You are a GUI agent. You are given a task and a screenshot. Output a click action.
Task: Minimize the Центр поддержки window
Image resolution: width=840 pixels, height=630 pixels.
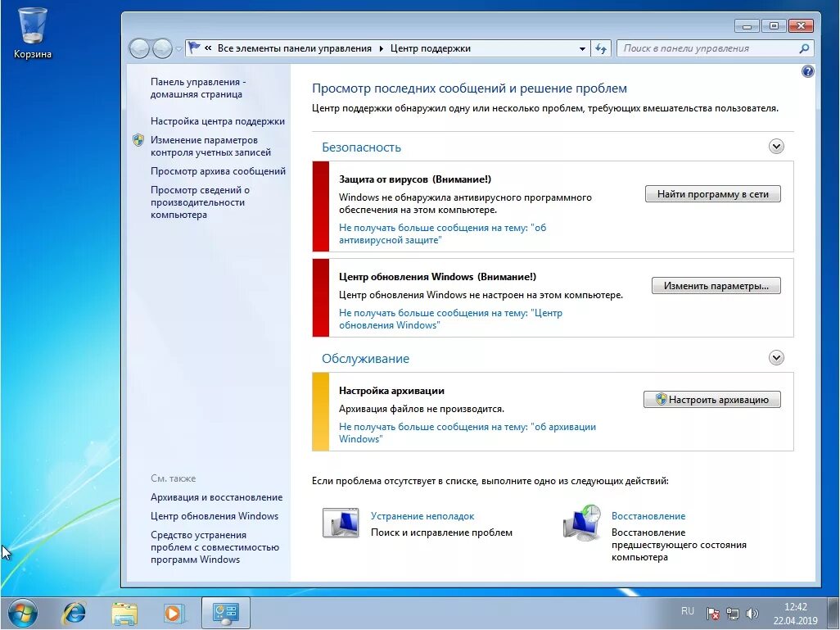click(747, 25)
